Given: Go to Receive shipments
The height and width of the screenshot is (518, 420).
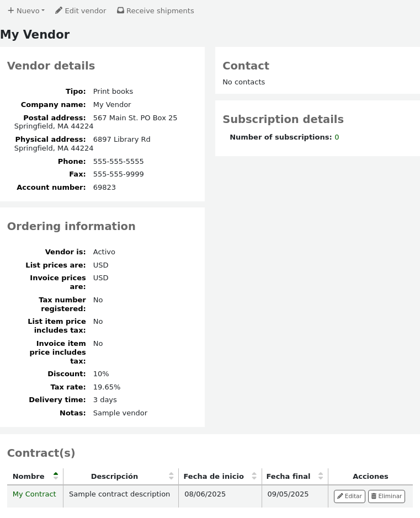Looking at the screenshot, I should (155, 11).
